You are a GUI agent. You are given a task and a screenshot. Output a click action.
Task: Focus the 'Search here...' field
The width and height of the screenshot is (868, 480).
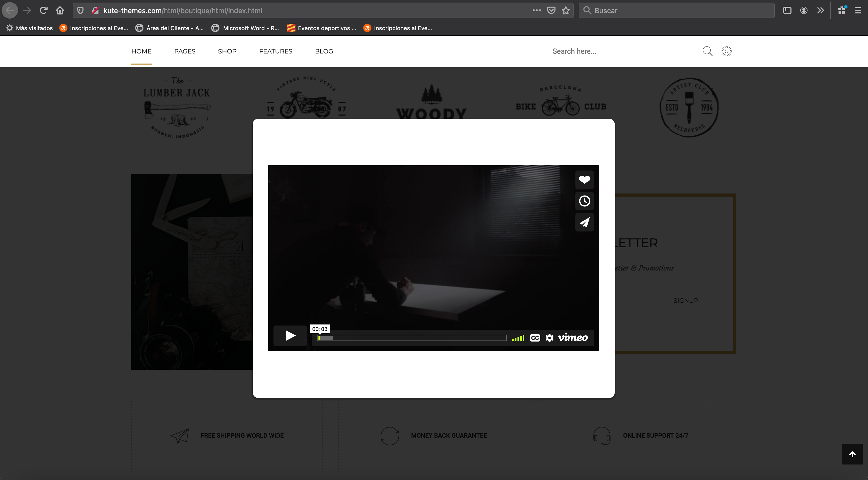[x=623, y=51]
